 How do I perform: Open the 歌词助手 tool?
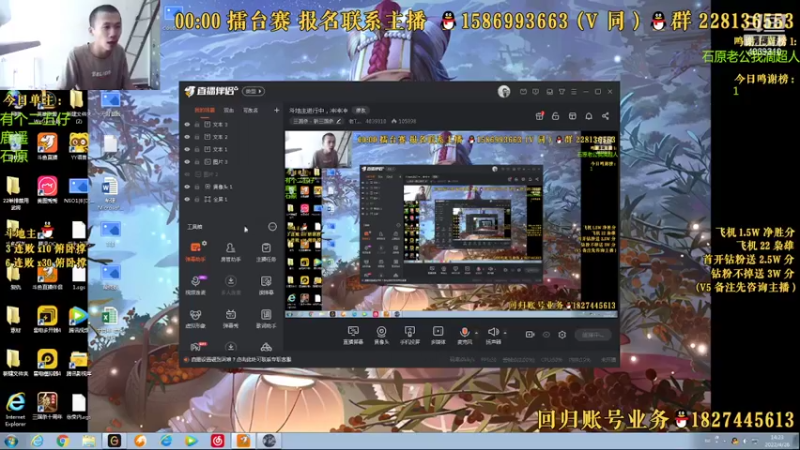coord(266,318)
